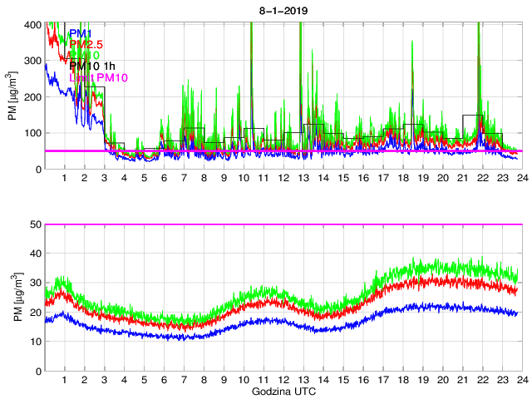The image size is (532, 399).
Task: Click the 10 tick on the bottom y-axis
Action: (35, 342)
